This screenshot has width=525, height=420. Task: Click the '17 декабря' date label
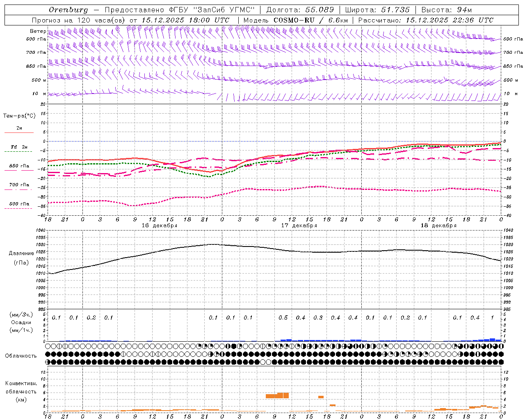(x=299, y=226)
